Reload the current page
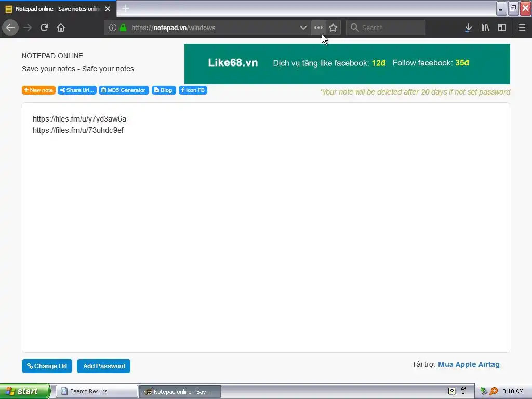The width and height of the screenshot is (532, 399). pyautogui.click(x=44, y=28)
